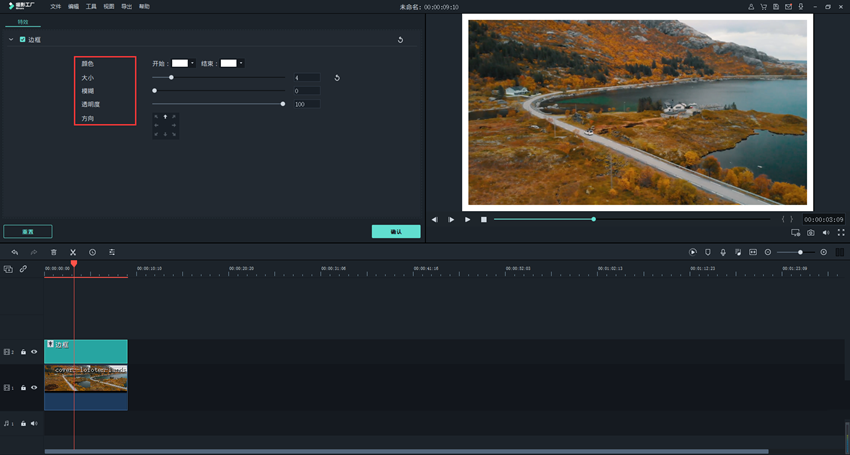Hide video track 2 with its eye icon
Screen dimensions: 850x455
(34, 352)
